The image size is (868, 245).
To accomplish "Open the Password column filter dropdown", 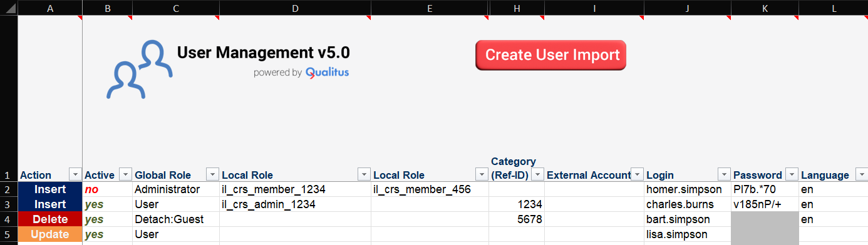I will pos(791,175).
